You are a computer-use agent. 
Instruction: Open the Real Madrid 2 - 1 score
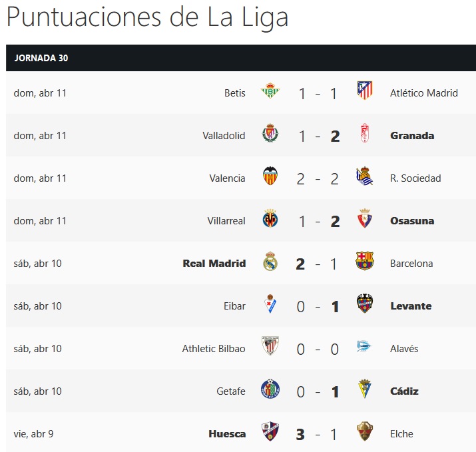318,264
